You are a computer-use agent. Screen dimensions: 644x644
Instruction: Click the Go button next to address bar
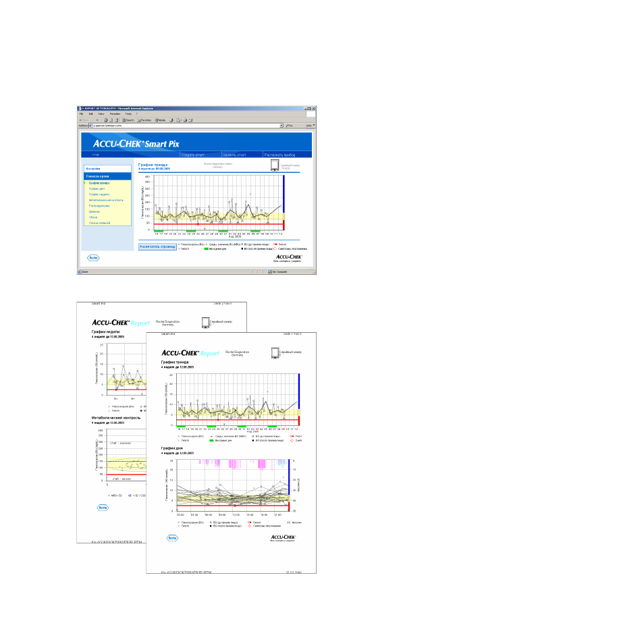pos(290,126)
